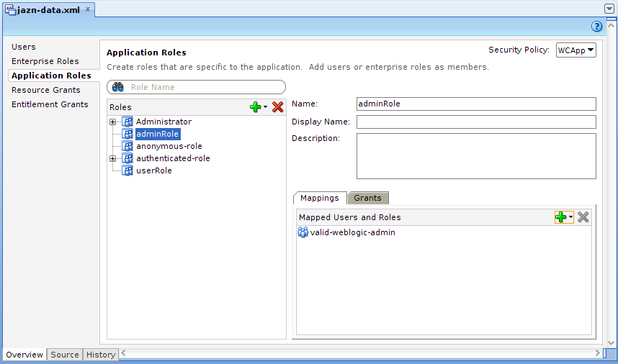Switch to the Grants tab
Screen dimensions: 618x364
[x=367, y=198]
